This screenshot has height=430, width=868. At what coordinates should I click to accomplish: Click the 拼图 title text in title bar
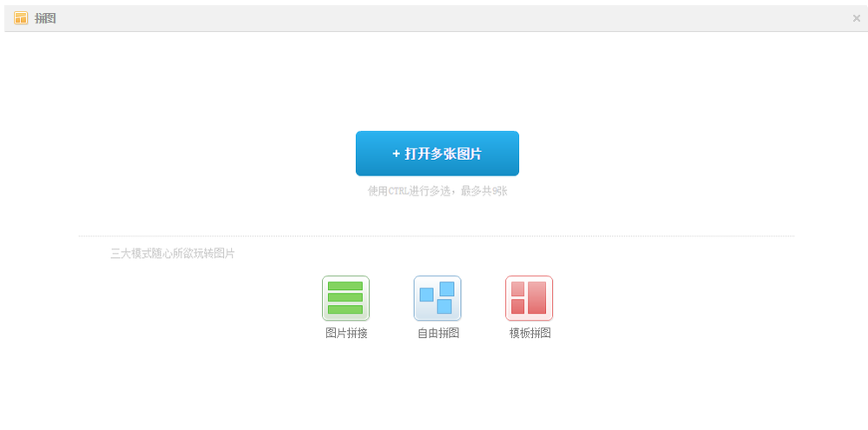(45, 18)
